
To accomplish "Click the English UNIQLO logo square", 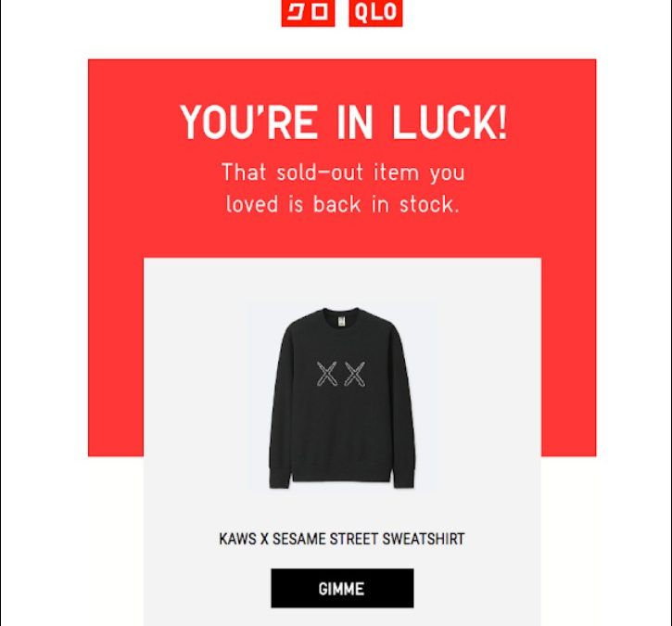I will click(375, 13).
